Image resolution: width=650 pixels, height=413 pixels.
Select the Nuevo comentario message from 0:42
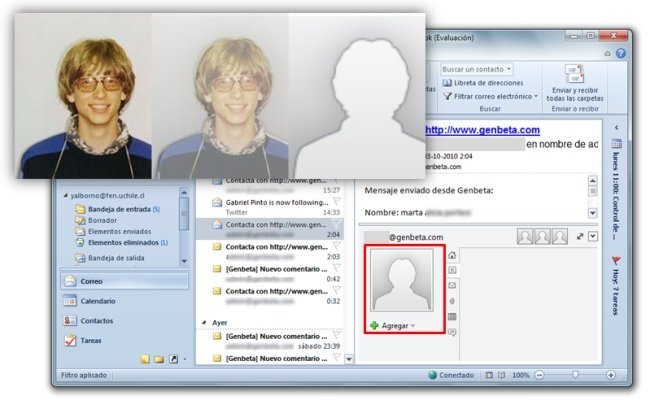(x=269, y=274)
